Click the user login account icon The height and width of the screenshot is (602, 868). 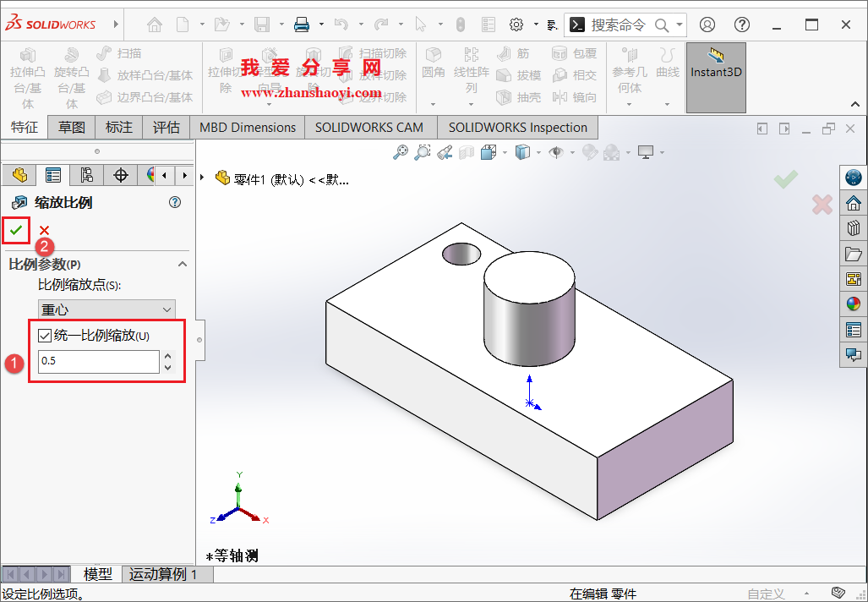click(707, 25)
